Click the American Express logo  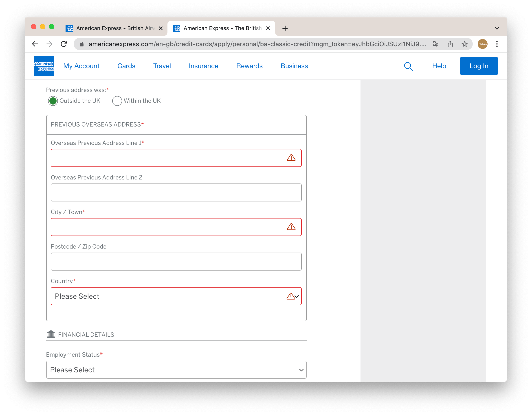44,66
